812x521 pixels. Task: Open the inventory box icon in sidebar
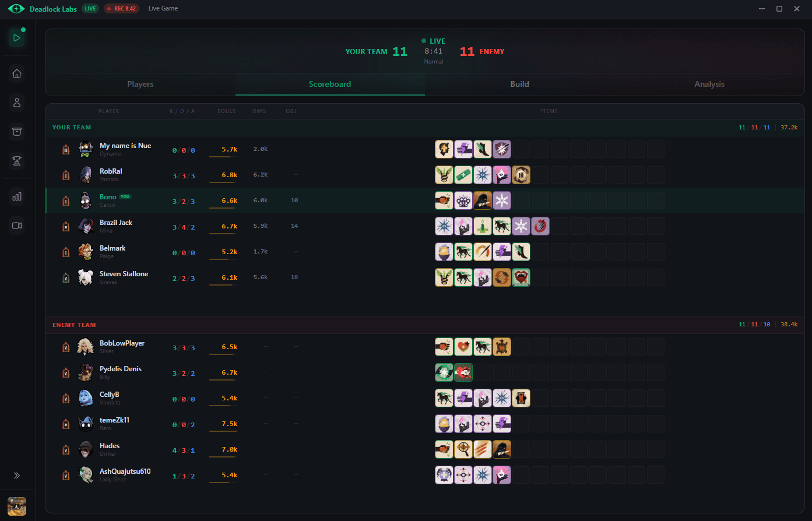(16, 132)
